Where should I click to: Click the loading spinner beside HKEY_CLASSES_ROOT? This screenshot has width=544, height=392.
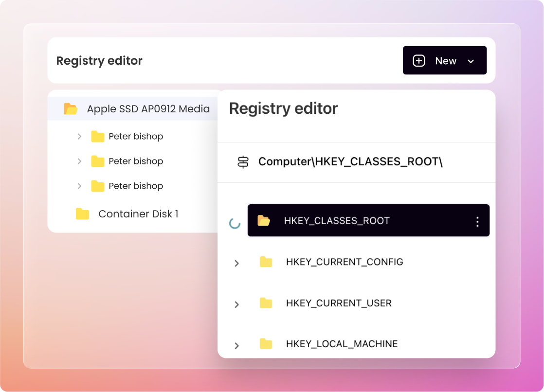point(235,223)
